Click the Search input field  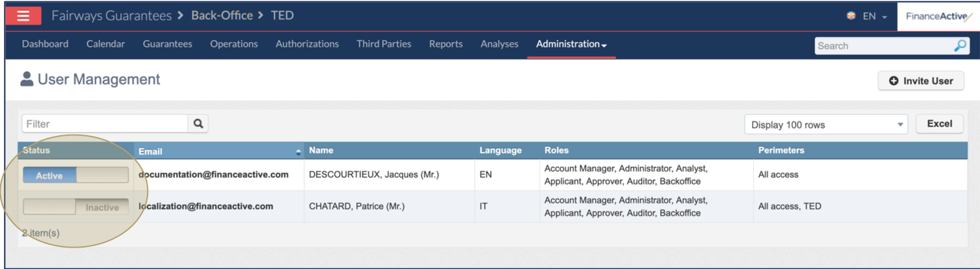click(884, 45)
